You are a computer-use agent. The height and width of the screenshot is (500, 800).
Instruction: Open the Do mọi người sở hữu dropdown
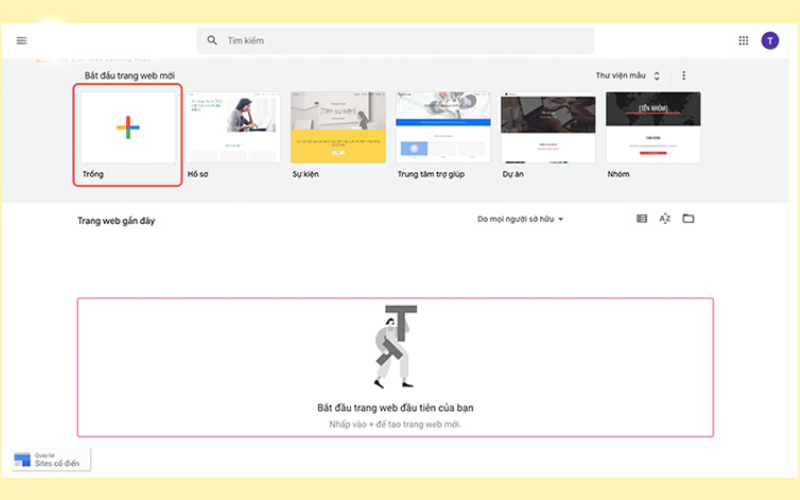pyautogui.click(x=520, y=219)
